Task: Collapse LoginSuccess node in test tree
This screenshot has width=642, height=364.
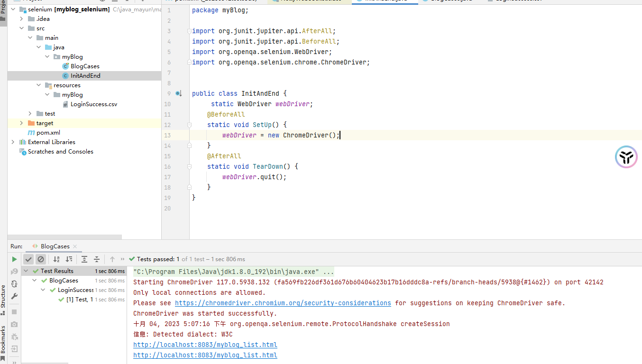Action: 44,290
